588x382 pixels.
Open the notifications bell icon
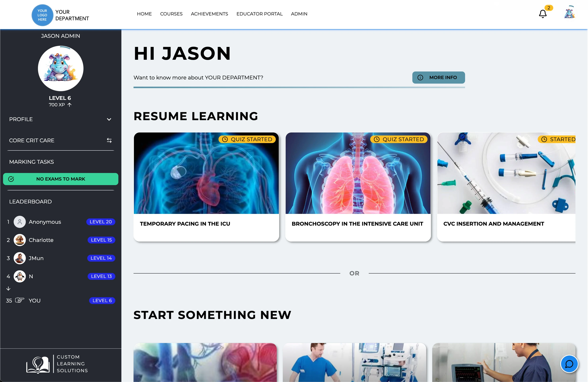(x=543, y=14)
